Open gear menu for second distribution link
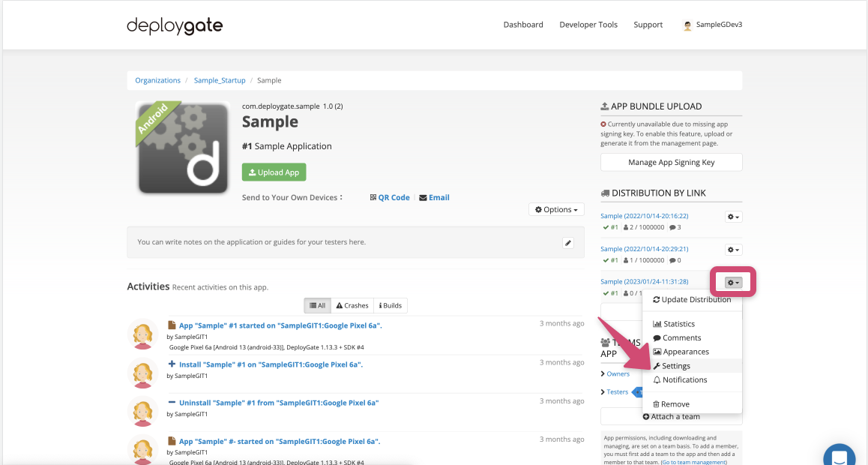This screenshot has width=868, height=465. 733,250
